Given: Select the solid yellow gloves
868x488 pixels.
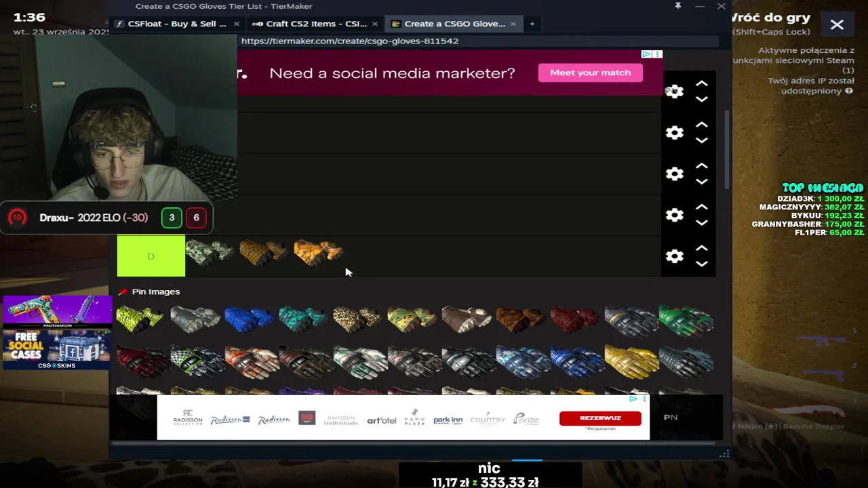Looking at the screenshot, I should coord(631,363).
